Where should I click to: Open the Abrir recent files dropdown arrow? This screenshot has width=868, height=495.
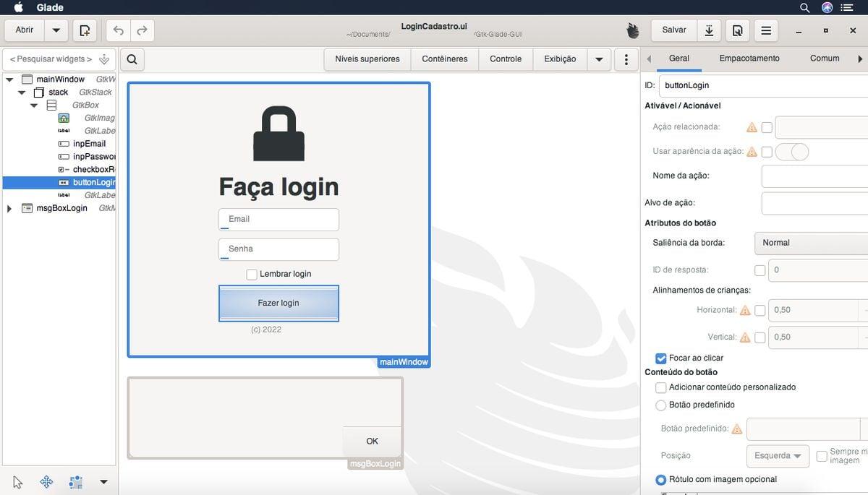coord(56,30)
